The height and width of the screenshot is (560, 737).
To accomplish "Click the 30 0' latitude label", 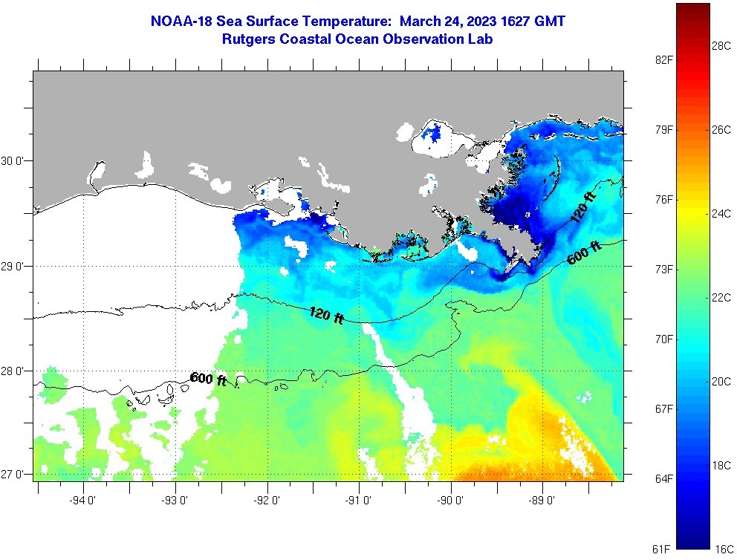I will (x=13, y=161).
